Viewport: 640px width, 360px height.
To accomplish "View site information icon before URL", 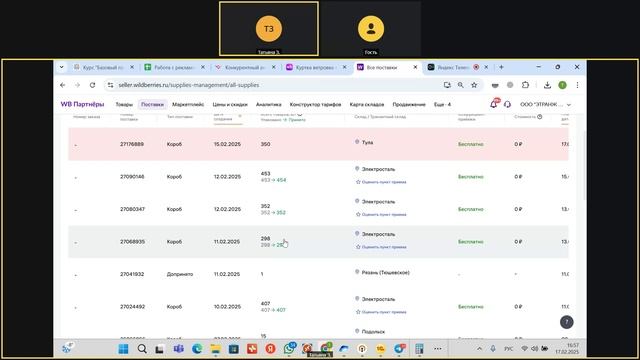I will click(x=110, y=85).
